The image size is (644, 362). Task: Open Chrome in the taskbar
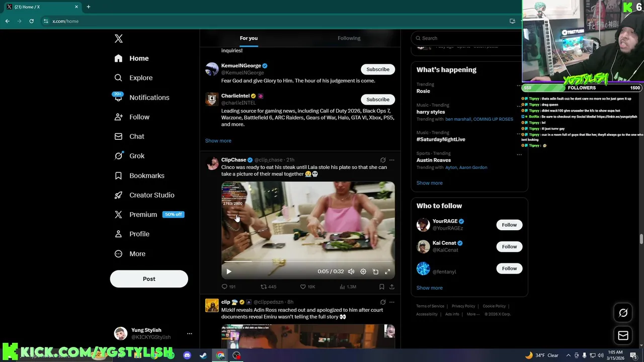click(220, 356)
